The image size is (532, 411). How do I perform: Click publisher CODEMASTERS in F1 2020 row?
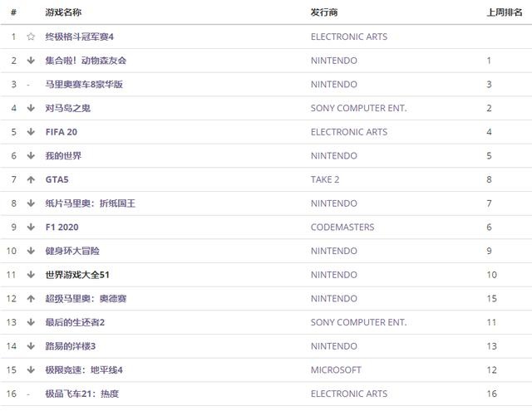click(342, 227)
